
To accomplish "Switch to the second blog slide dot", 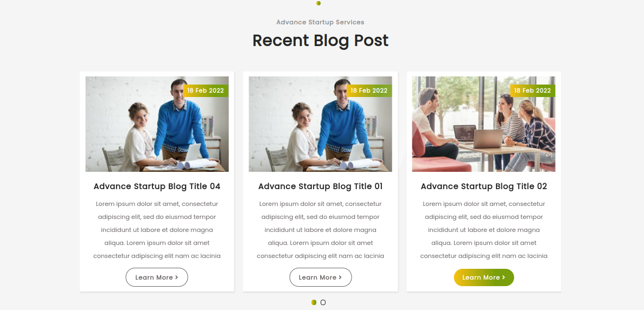I will click(323, 302).
